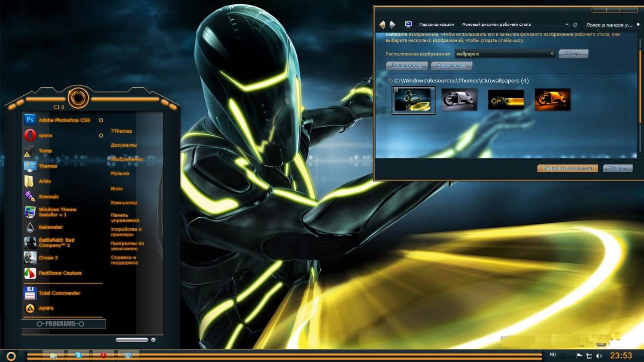Start Total Commander from pinned list
Viewport: 644px width, 362px height.
pos(59,293)
